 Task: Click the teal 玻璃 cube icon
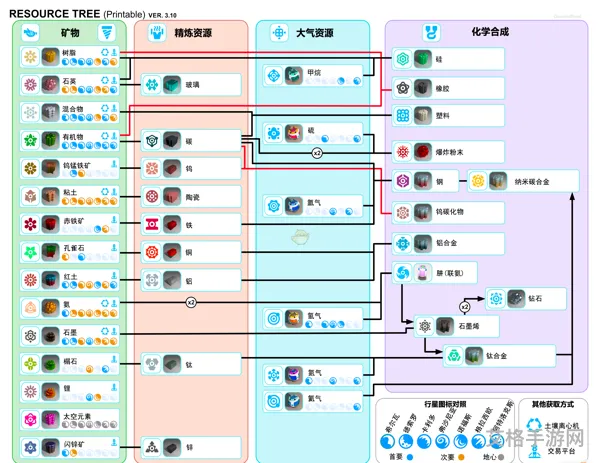[172, 85]
